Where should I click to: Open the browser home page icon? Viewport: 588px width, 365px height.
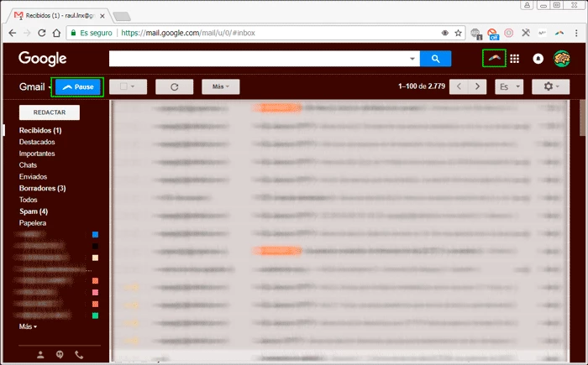[56, 33]
